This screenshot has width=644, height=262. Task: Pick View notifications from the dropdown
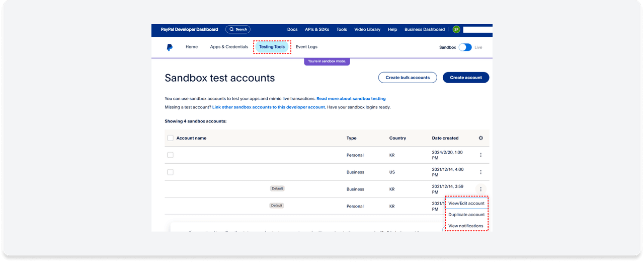click(x=465, y=226)
